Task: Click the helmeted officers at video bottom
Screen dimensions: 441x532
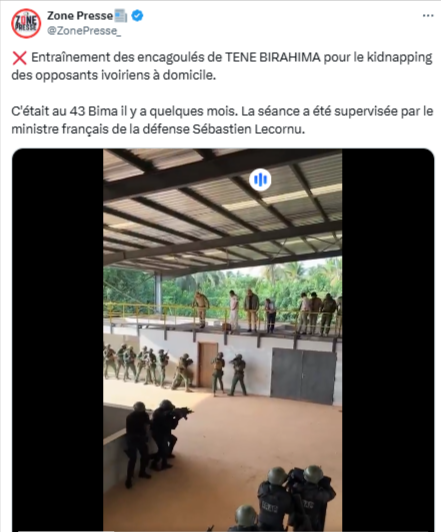Action: click(283, 499)
